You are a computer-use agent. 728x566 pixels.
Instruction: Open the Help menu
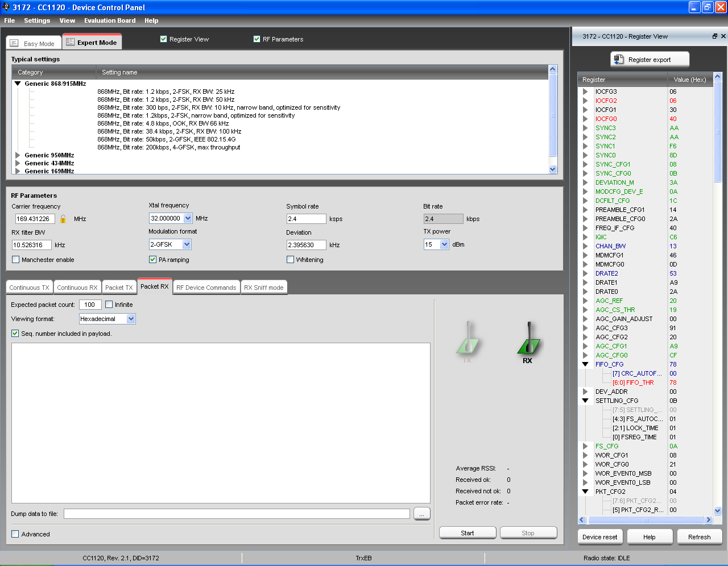[151, 20]
